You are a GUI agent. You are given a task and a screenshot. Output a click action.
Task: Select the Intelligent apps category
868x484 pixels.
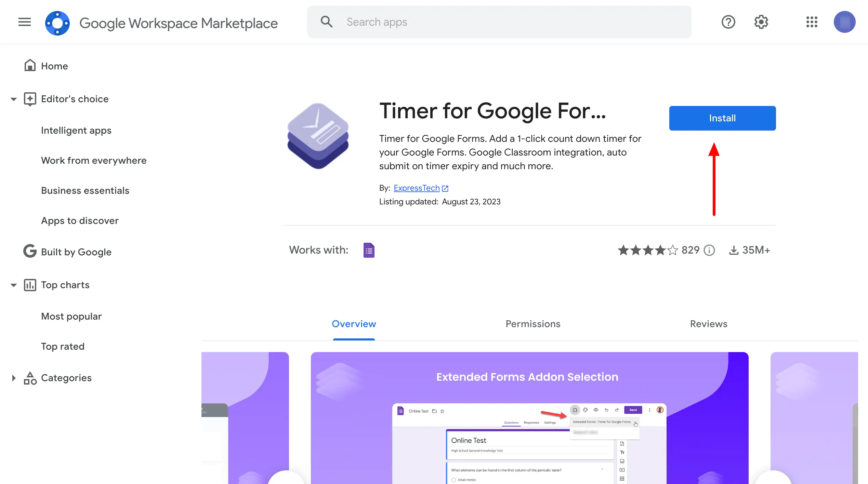click(76, 131)
